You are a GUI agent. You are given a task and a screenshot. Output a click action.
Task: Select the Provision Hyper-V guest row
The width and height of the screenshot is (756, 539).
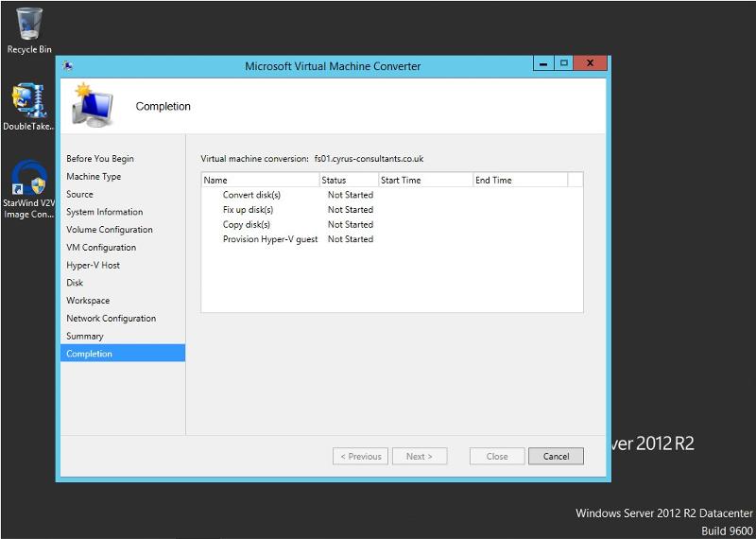tap(391, 239)
